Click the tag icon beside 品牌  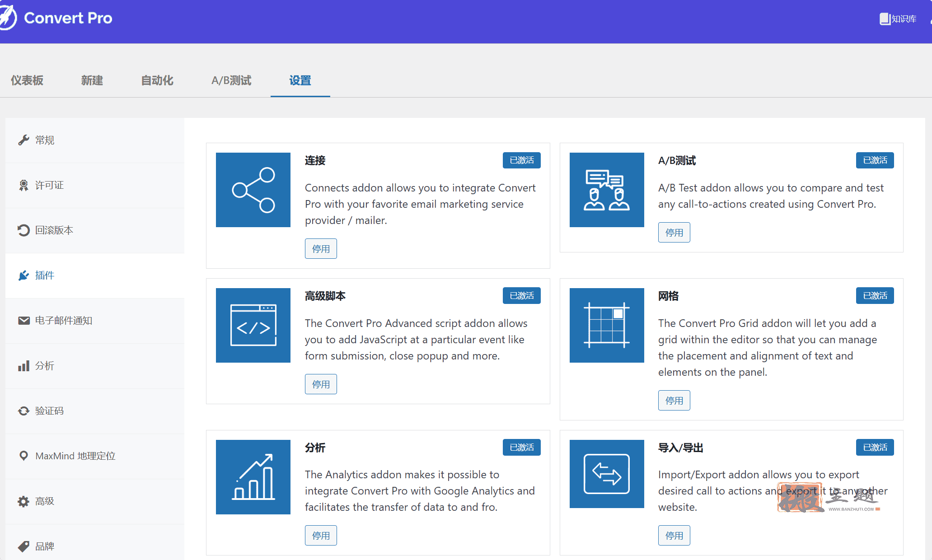(x=23, y=546)
